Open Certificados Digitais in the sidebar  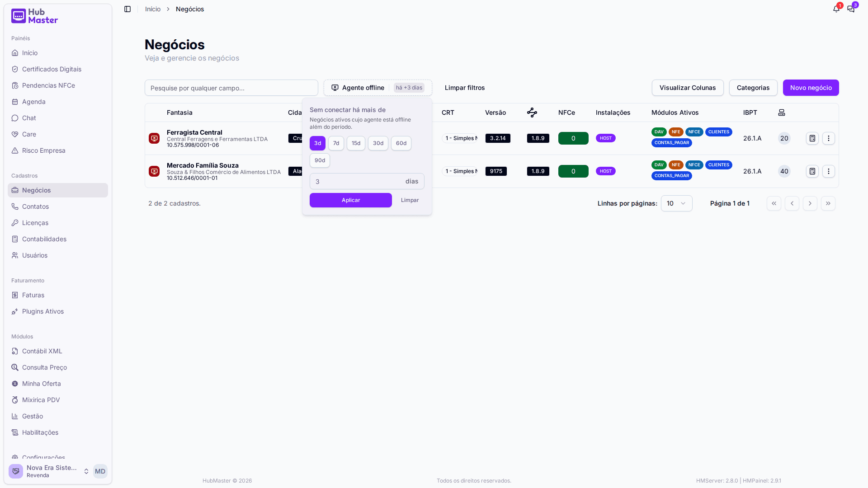pos(58,69)
